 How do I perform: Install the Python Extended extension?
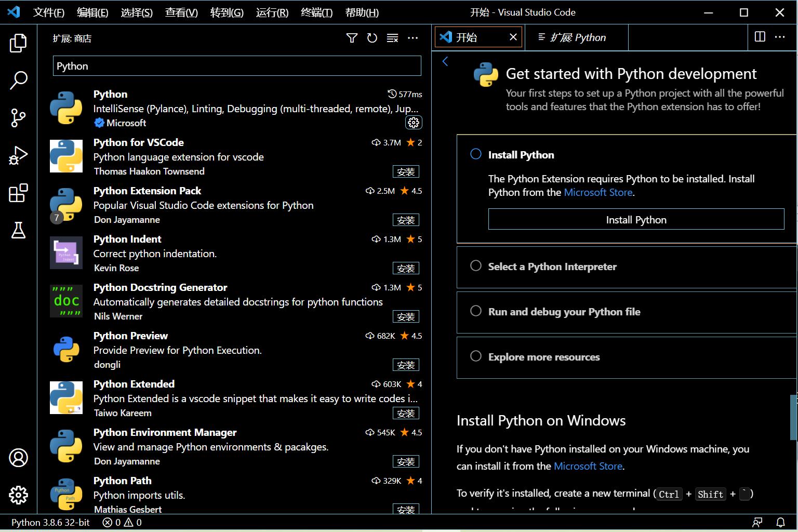[x=406, y=413]
